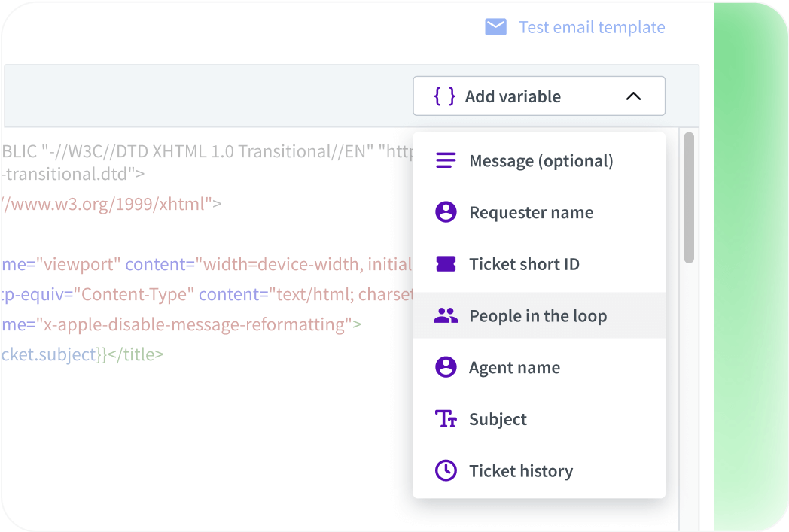
Task: Click the Agent name avatar icon
Action: click(446, 367)
